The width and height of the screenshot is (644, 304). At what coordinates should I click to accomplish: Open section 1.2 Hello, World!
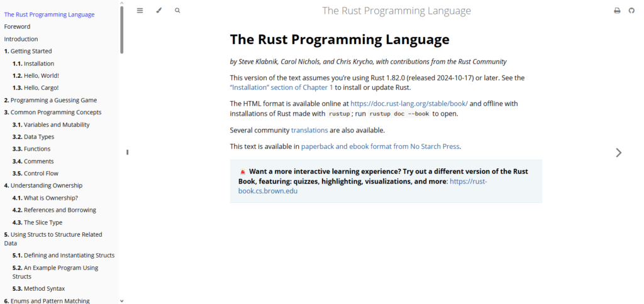36,76
